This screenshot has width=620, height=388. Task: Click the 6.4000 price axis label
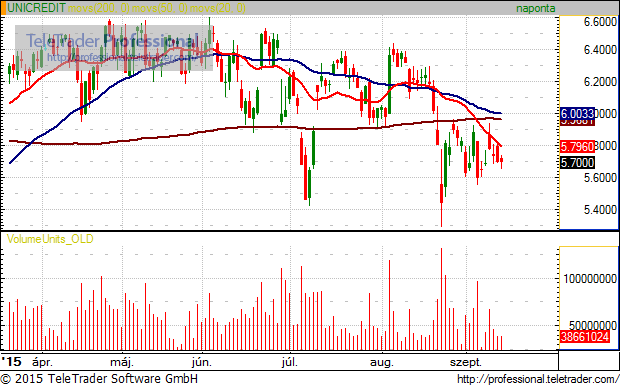coord(600,50)
